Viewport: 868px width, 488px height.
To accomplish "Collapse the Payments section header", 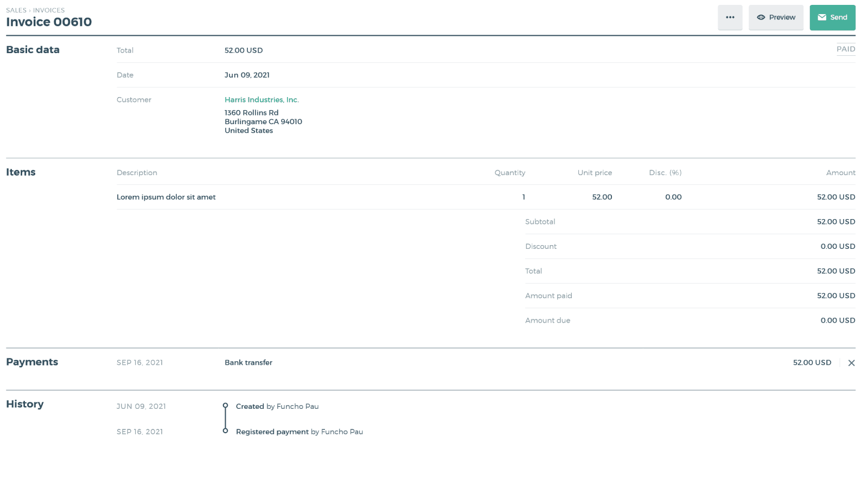I will (x=32, y=362).
